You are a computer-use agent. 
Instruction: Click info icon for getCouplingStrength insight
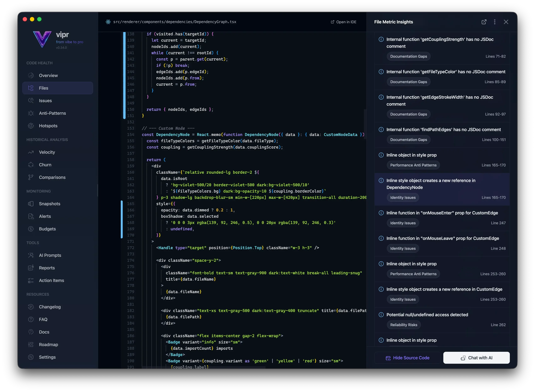[x=381, y=39]
